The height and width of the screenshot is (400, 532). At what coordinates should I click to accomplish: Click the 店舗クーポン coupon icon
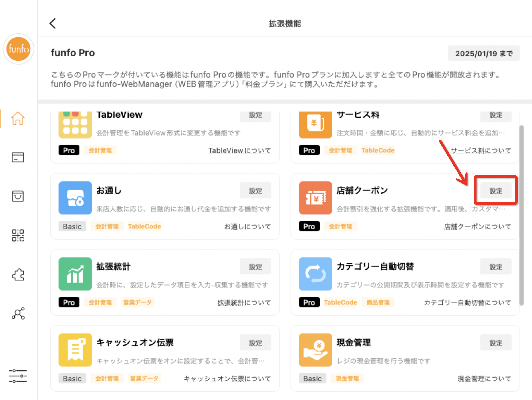(x=316, y=198)
